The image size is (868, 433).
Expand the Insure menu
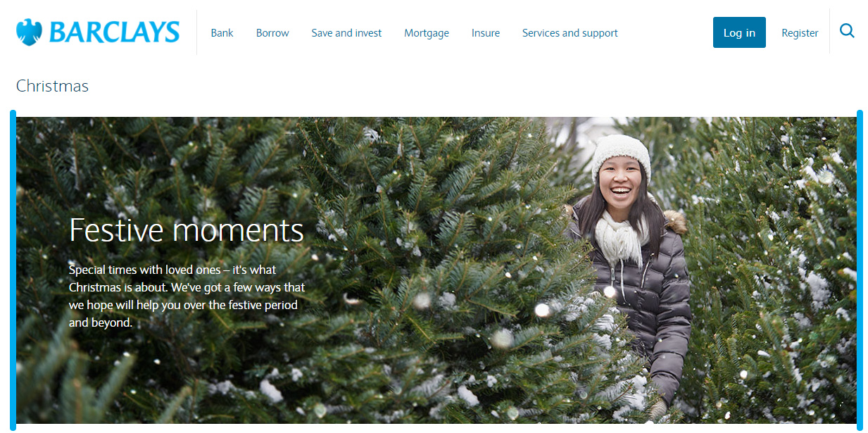click(486, 33)
